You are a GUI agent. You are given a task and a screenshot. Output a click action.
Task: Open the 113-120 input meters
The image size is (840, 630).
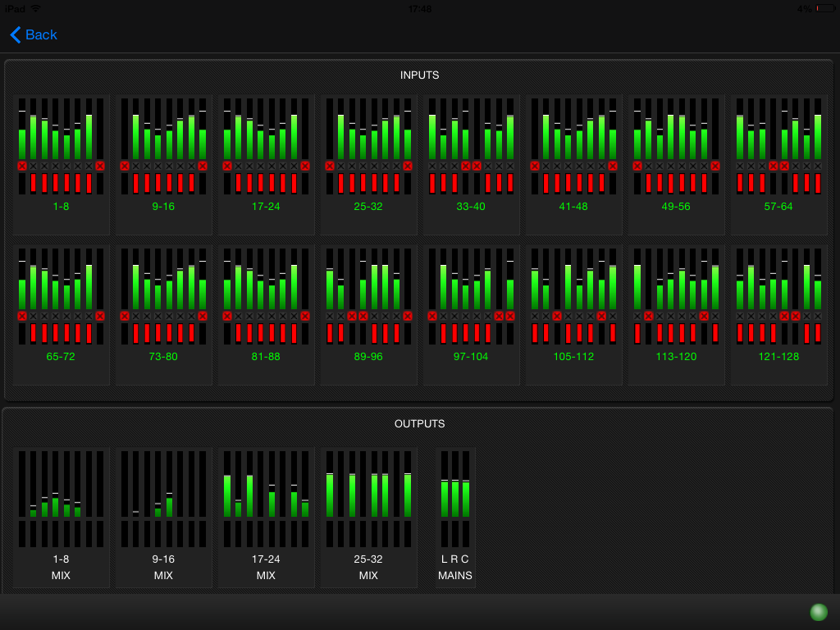[x=676, y=314]
